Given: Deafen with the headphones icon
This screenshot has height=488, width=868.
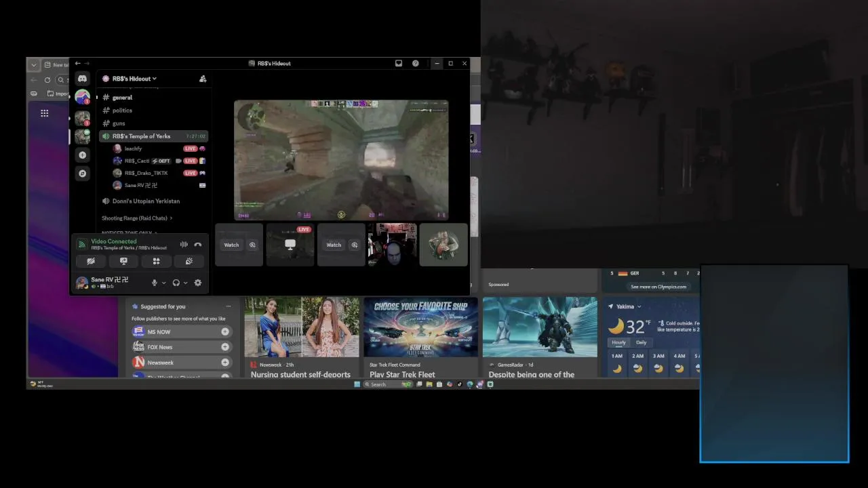Looking at the screenshot, I should point(176,283).
